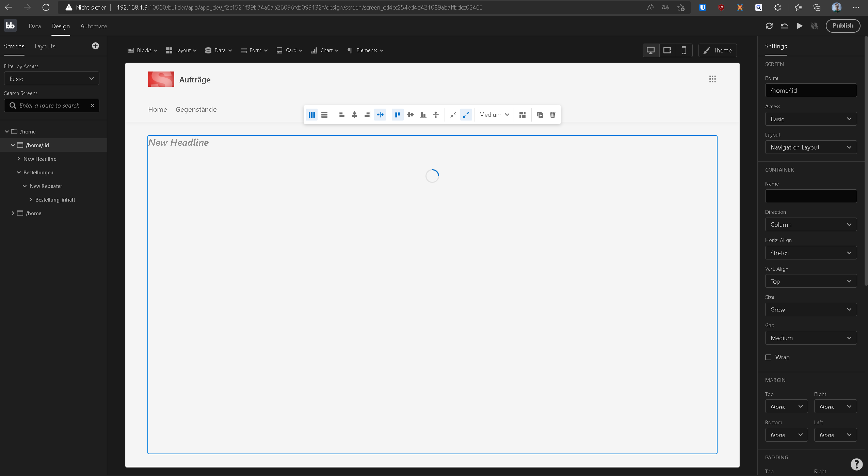Preview the app with play icon
This screenshot has width=868, height=476.
tap(799, 26)
